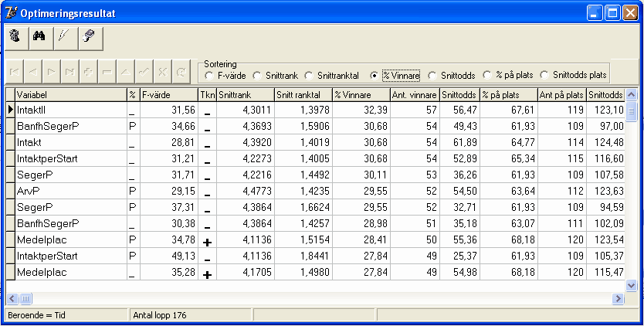Screen dimensions: 644x326
Task: Close the Optimeringsresultat window
Action: point(630,13)
